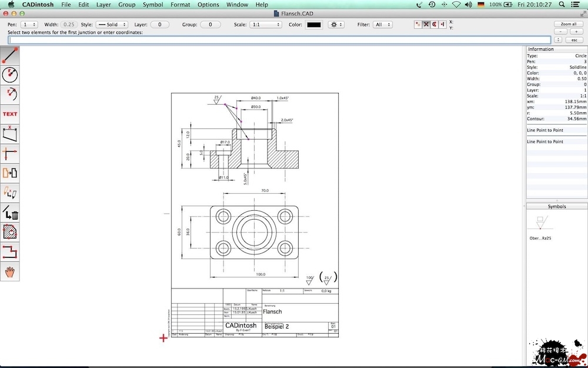This screenshot has width=588, height=368.
Task: Click the first Line Point to Point entry
Action: (545, 130)
